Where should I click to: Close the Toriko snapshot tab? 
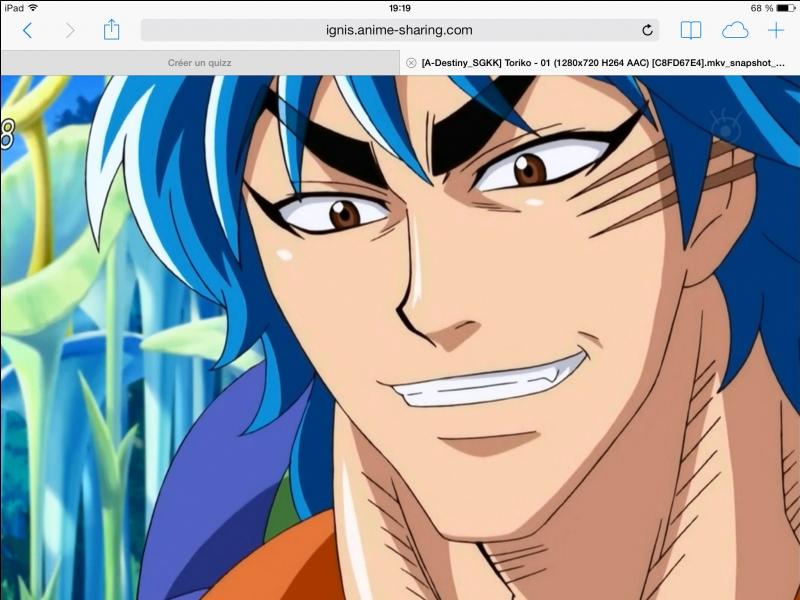pyautogui.click(x=411, y=63)
